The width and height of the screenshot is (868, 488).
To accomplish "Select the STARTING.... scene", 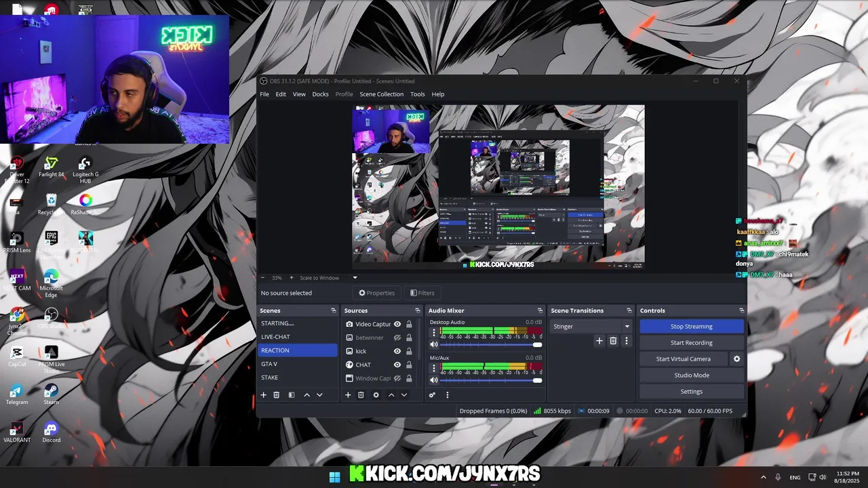I will pos(298,323).
